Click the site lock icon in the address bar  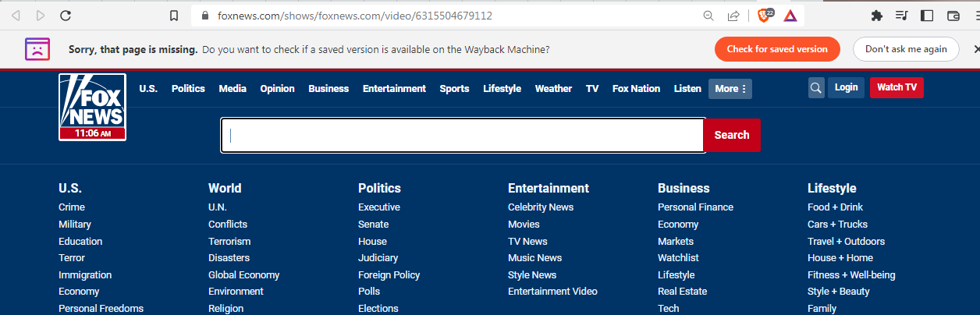pyautogui.click(x=205, y=16)
